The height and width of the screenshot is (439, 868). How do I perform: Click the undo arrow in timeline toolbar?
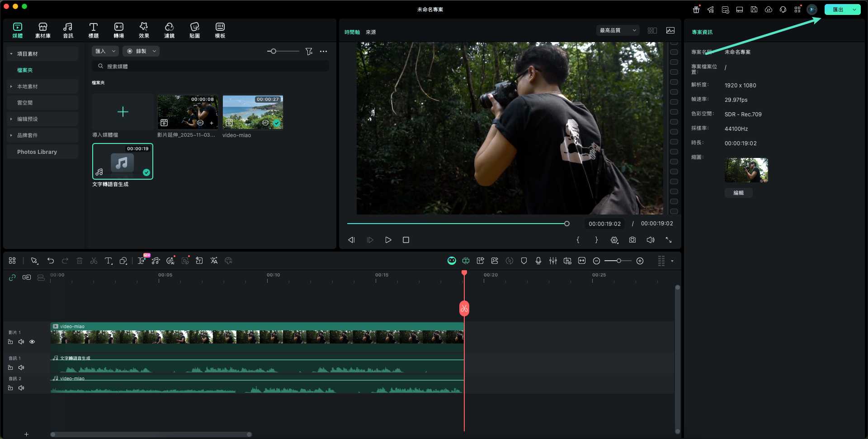51,261
